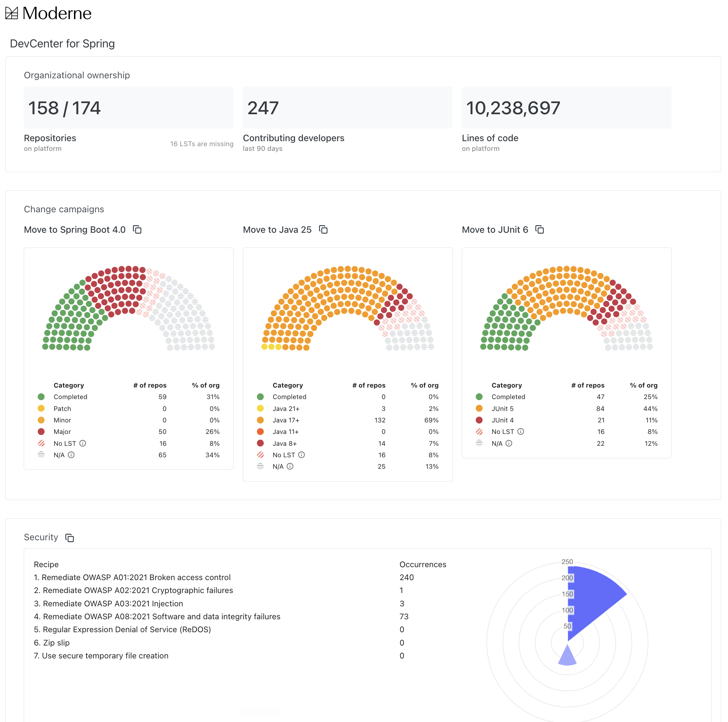Open the Spring Boot 4.0 parliament chart
728x722 pixels.
[129, 308]
